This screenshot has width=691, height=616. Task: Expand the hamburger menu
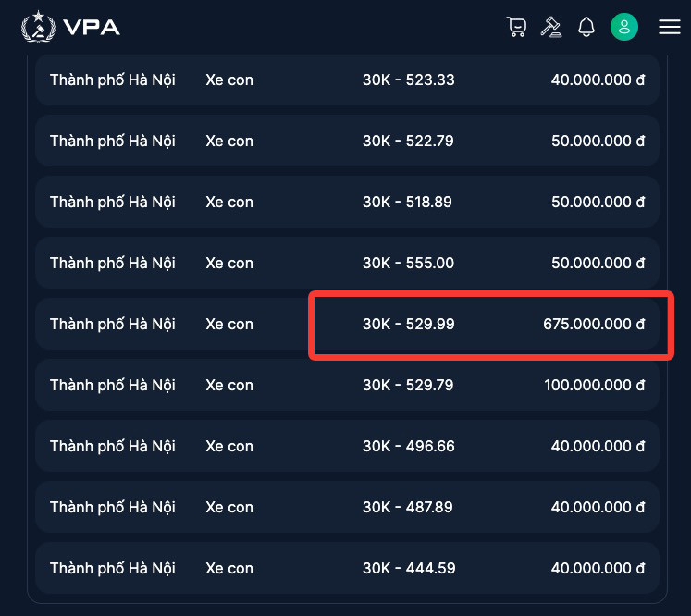click(669, 27)
